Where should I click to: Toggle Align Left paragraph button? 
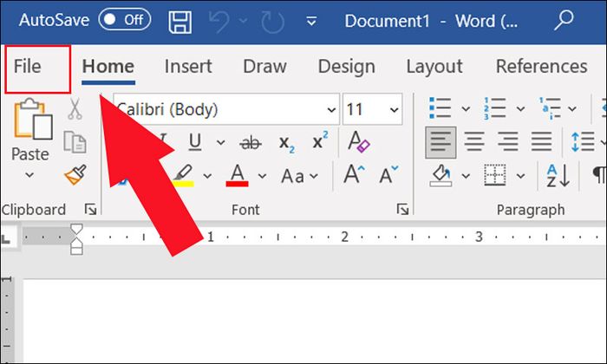(441, 142)
